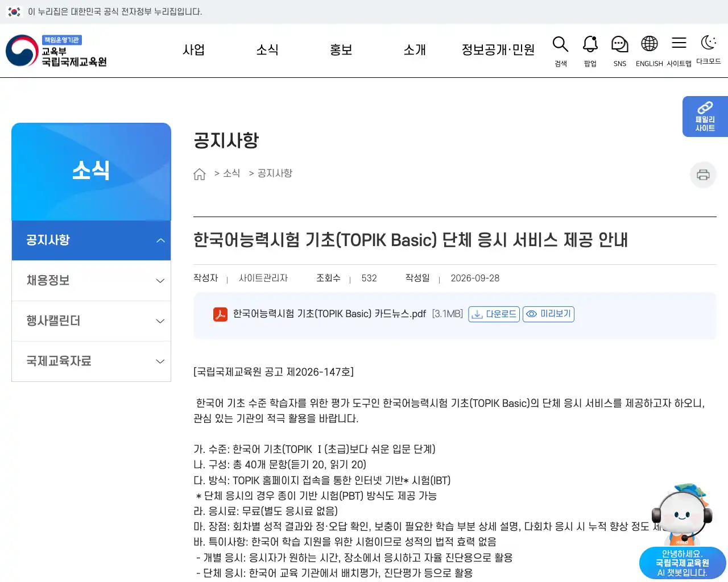Viewport: 728px width, 582px height.
Task: Click the view count 532
Action: pos(369,278)
